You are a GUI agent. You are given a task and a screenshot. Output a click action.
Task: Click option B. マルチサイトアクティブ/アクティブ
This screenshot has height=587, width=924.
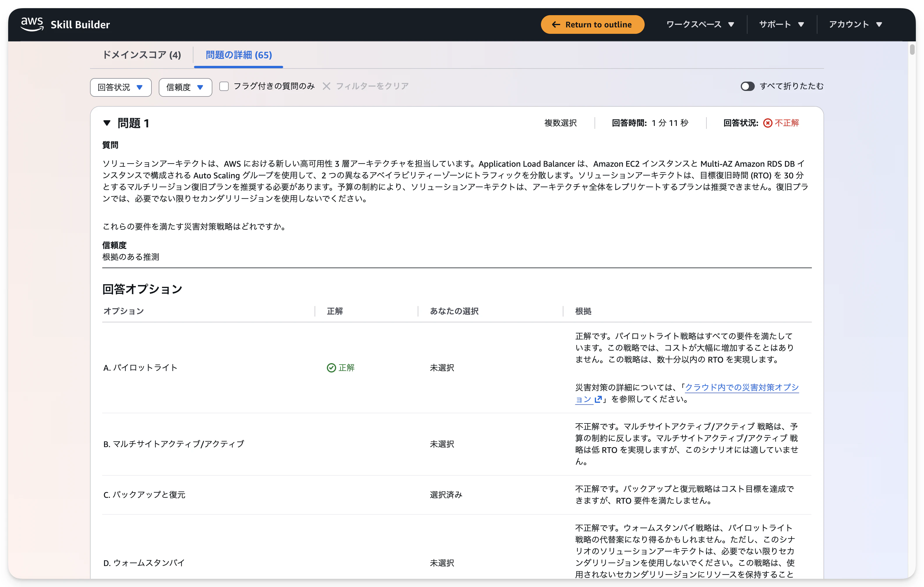coord(174,444)
